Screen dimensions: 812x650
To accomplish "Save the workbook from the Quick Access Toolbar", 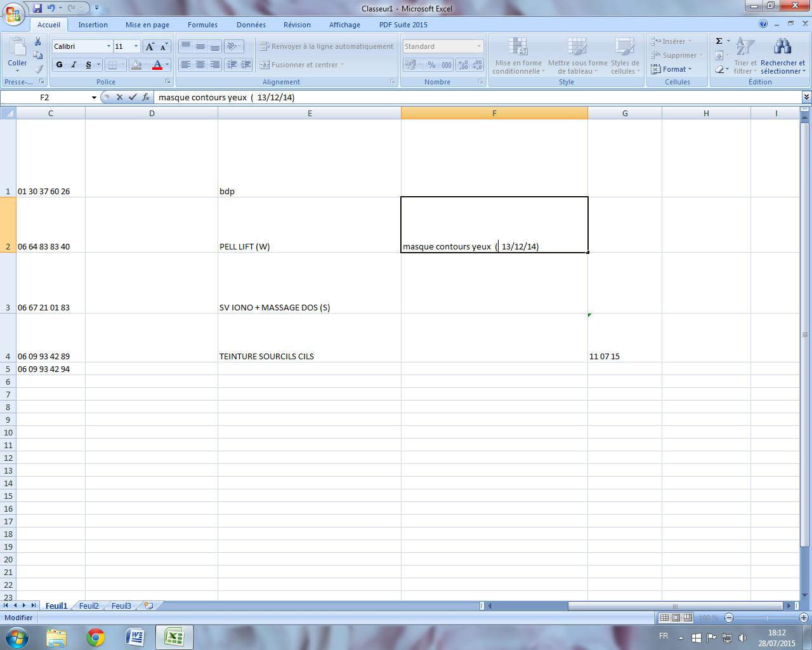I will coord(37,8).
